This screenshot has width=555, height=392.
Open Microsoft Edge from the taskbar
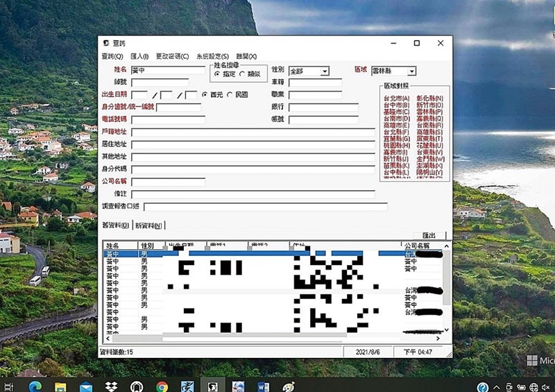click(35, 386)
